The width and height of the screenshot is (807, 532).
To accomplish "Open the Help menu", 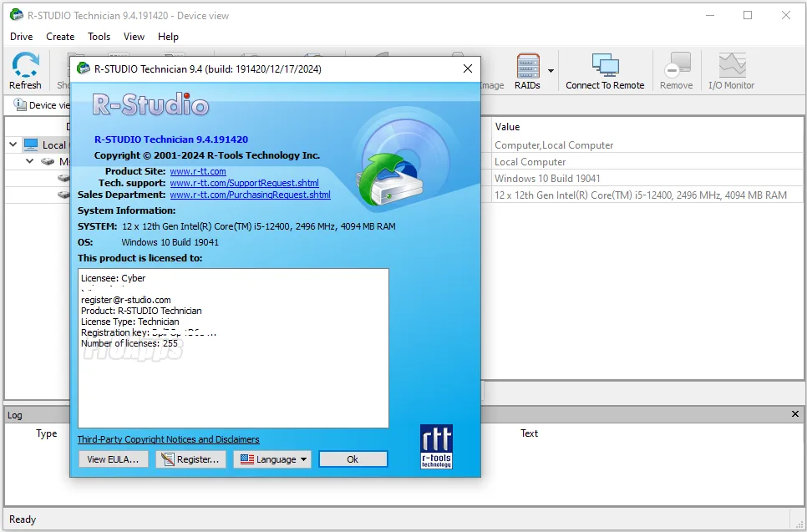I will coord(168,37).
